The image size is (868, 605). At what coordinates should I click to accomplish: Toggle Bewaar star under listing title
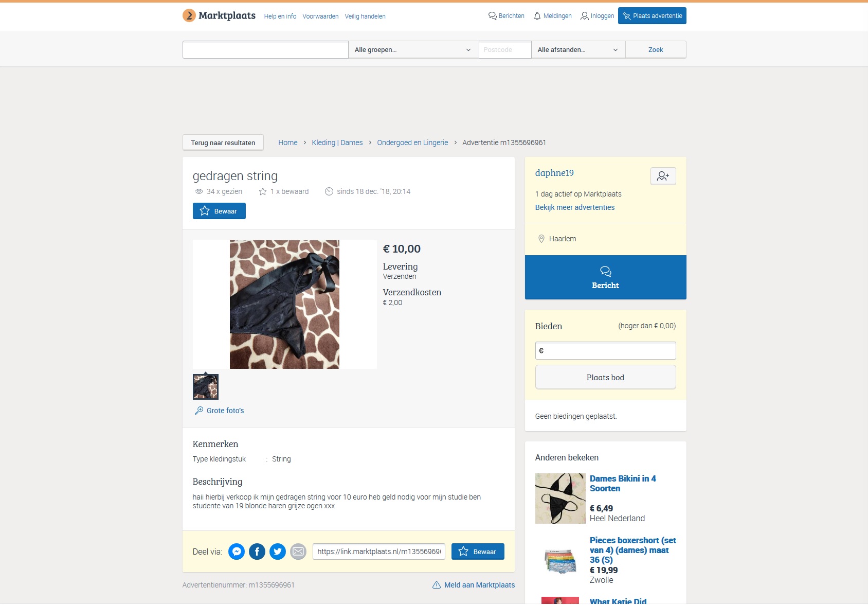(219, 211)
